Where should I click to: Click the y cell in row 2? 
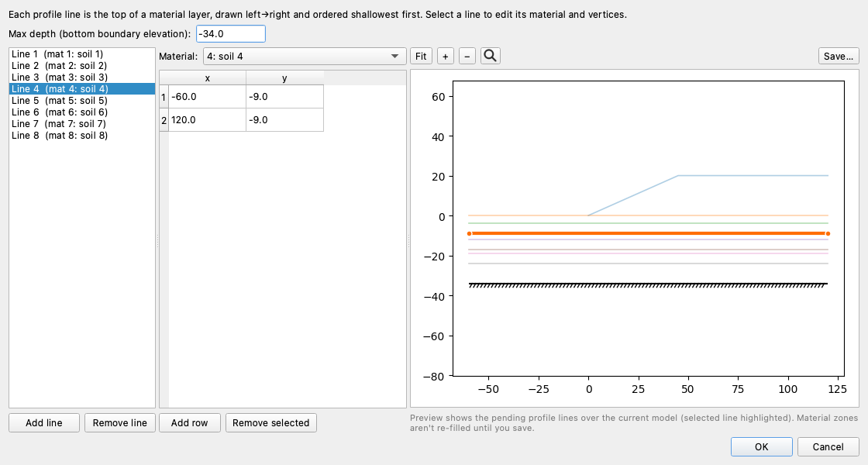[284, 119]
